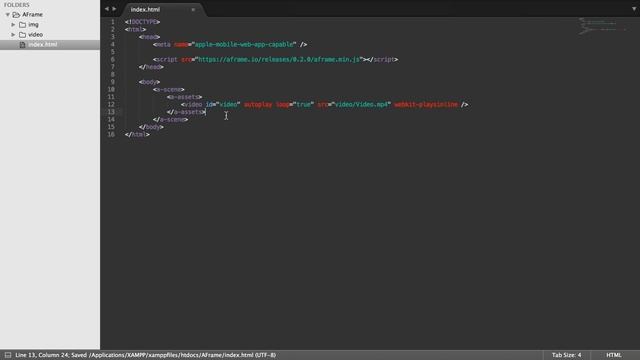The width and height of the screenshot is (640, 360).
Task: Click the video folder icon
Action: pyautogui.click(x=22, y=35)
